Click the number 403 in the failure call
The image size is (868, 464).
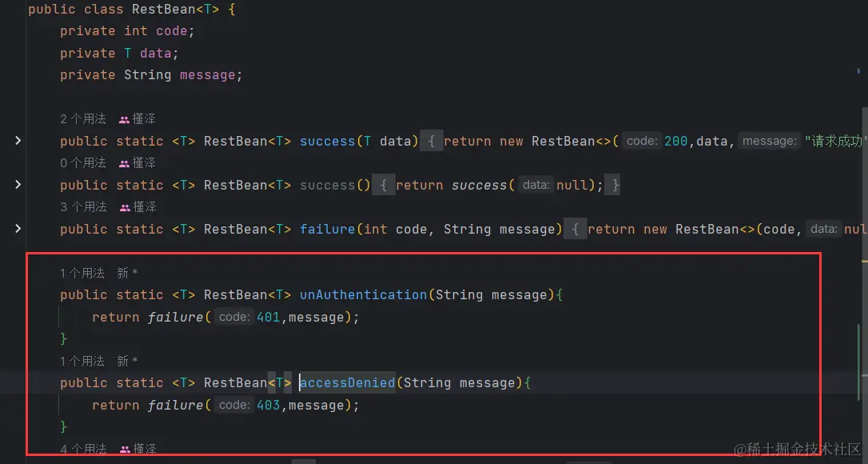pyautogui.click(x=269, y=406)
